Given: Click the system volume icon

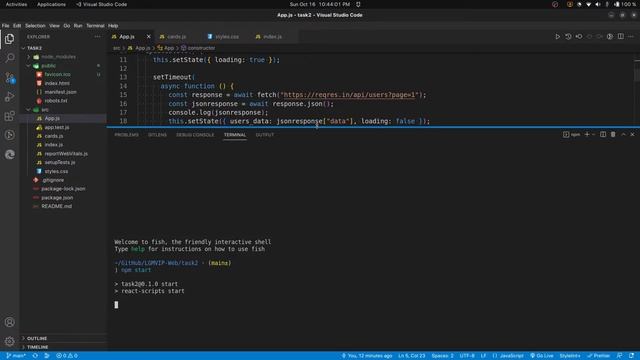Looking at the screenshot, I should coord(598,4).
